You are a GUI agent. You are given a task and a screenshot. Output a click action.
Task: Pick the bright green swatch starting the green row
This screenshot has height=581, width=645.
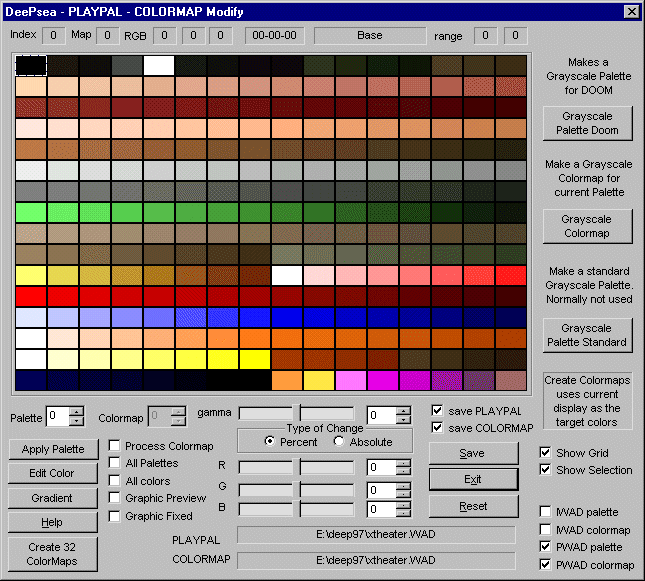pos(31,212)
